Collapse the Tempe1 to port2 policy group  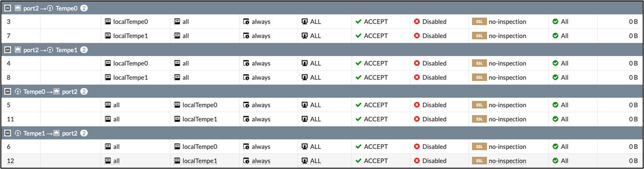tap(7, 134)
